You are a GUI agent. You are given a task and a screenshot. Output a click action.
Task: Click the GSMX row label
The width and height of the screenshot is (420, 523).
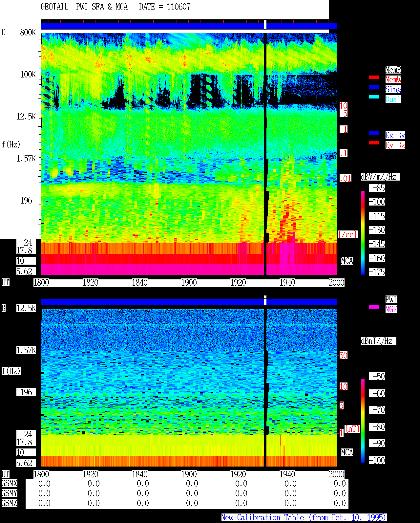9,484
